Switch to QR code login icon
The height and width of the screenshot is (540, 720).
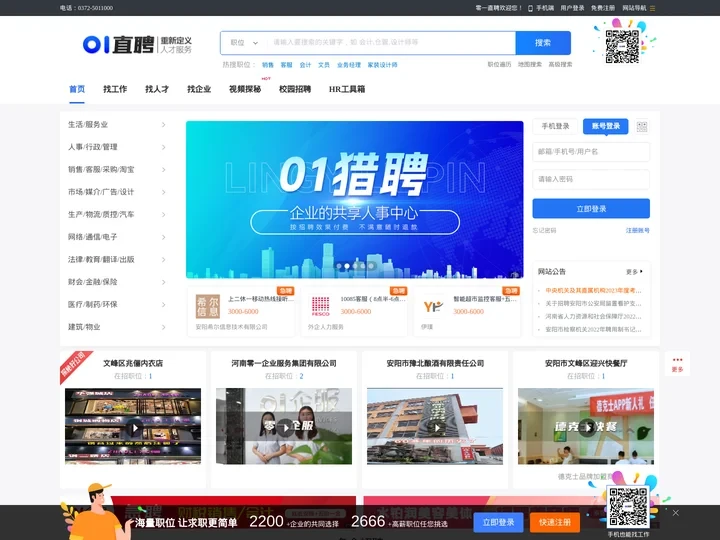coord(642,126)
